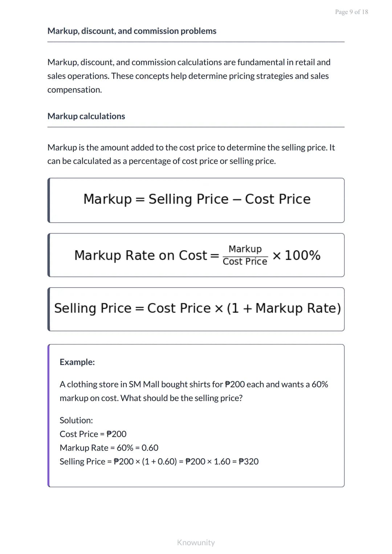392x554 pixels.
Task: Click the Selling Price formula box
Action: pos(196,309)
